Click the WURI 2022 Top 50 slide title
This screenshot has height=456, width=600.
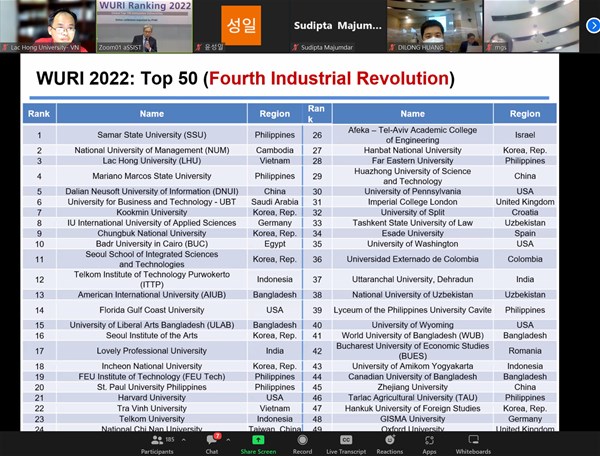tap(239, 78)
